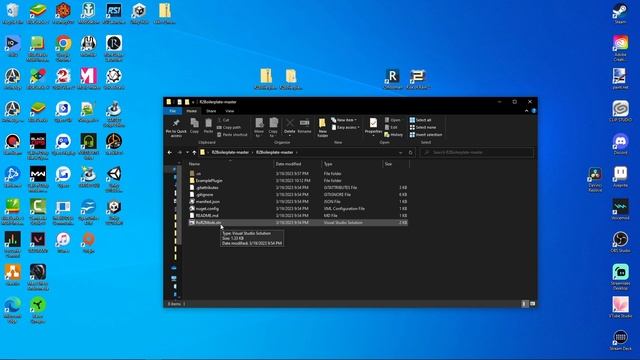Open DaVinci Resolve desktop shortcut
Viewport: 640px width, 360px height.
pos(595,179)
